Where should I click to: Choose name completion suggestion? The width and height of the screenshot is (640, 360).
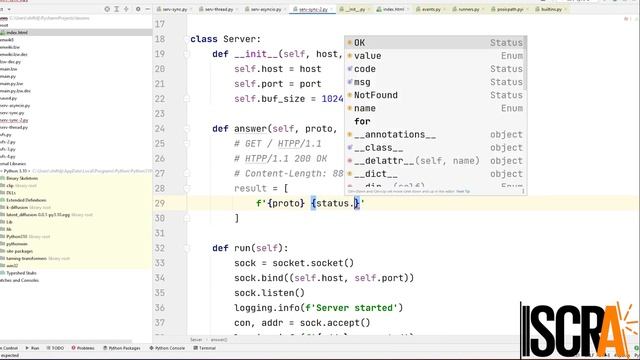point(435,108)
